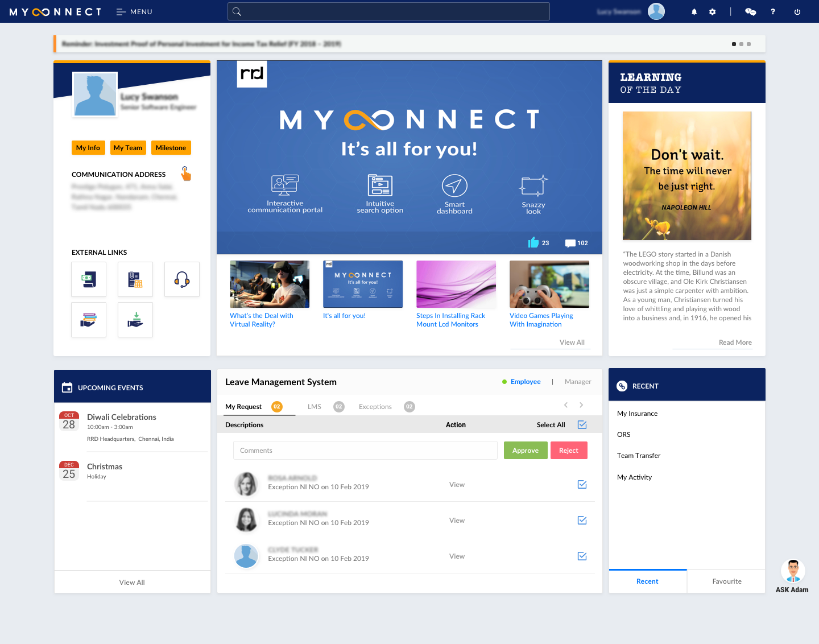Click the top search input field
819x644 pixels.
(x=388, y=11)
